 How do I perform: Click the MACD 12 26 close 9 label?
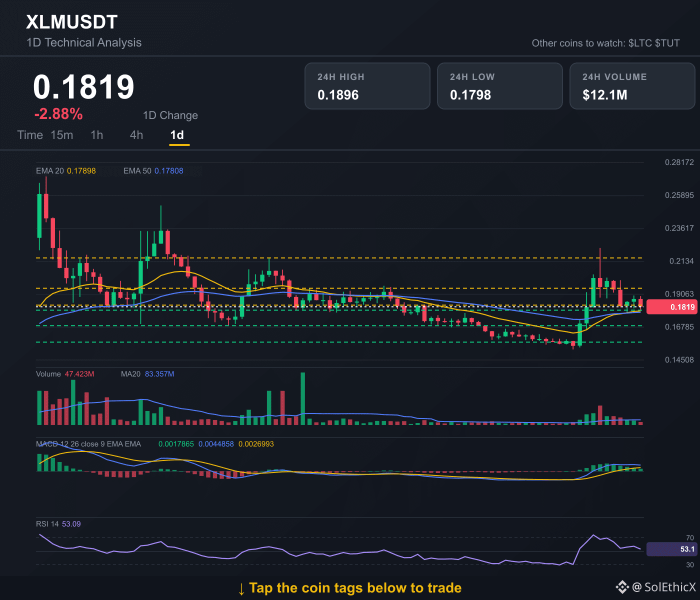pyautogui.click(x=88, y=444)
